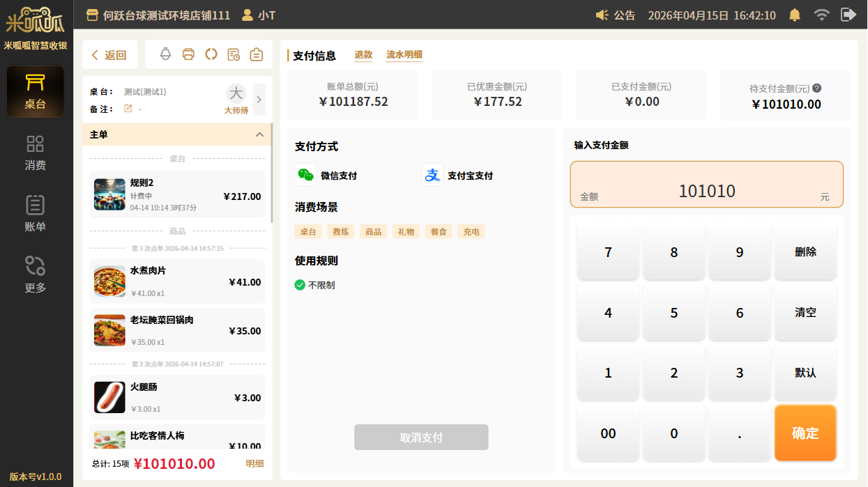The width and height of the screenshot is (868, 487).
Task: Click the lamp icon in the toolbar
Action: 166,54
